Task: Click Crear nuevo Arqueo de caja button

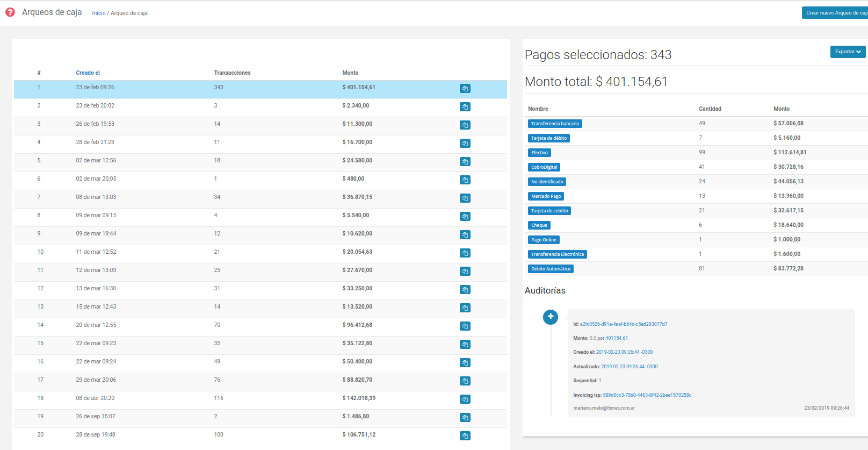Action: [835, 13]
